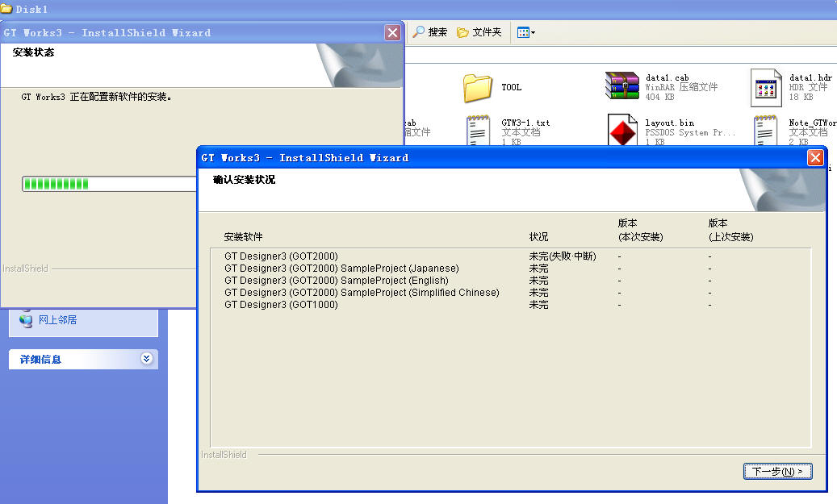The width and height of the screenshot is (837, 504).
Task: Select GT Designer3 (GOT2000) list row
Action: [x=281, y=256]
